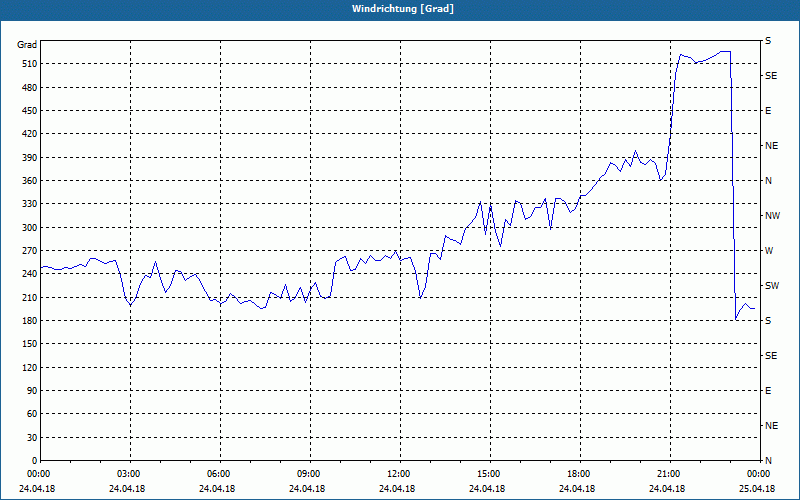Click the topmost 'S' compass label

(x=768, y=41)
